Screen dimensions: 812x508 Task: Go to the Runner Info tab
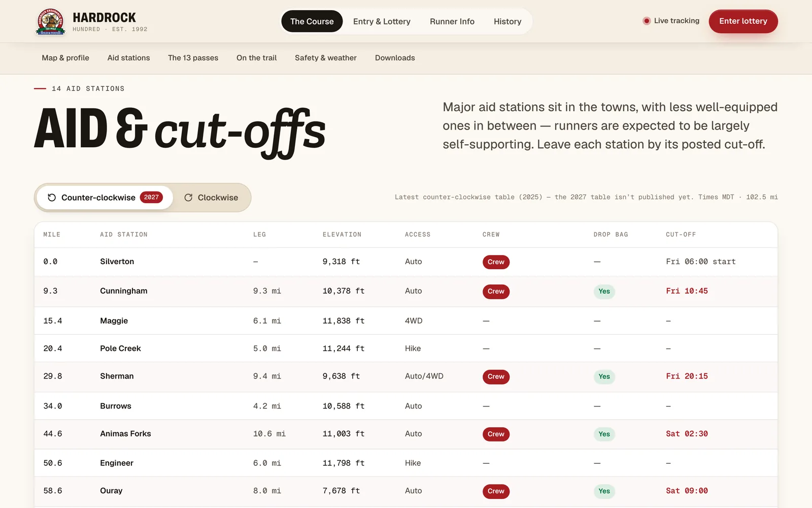452,21
